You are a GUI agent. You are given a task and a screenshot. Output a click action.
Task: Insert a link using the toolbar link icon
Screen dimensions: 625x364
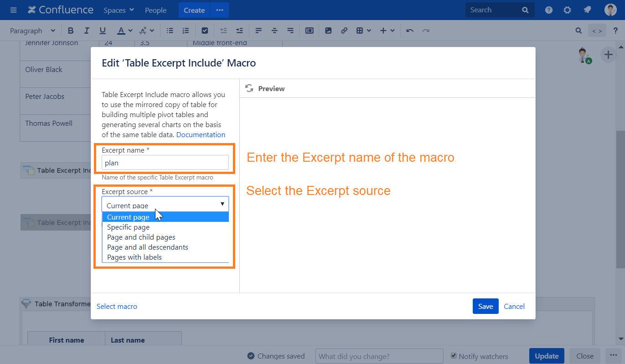(344, 31)
